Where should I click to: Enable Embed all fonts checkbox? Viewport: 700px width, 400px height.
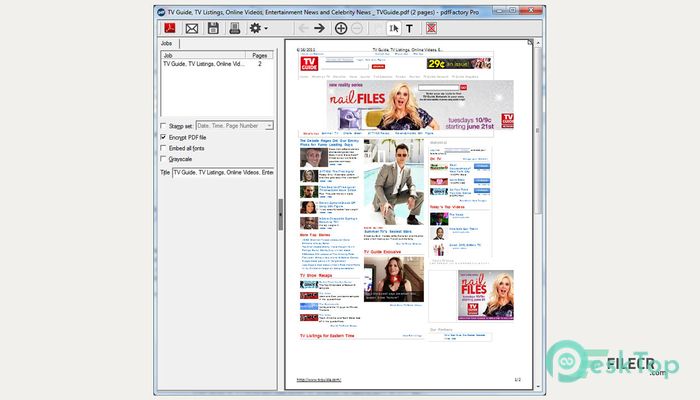(x=163, y=148)
